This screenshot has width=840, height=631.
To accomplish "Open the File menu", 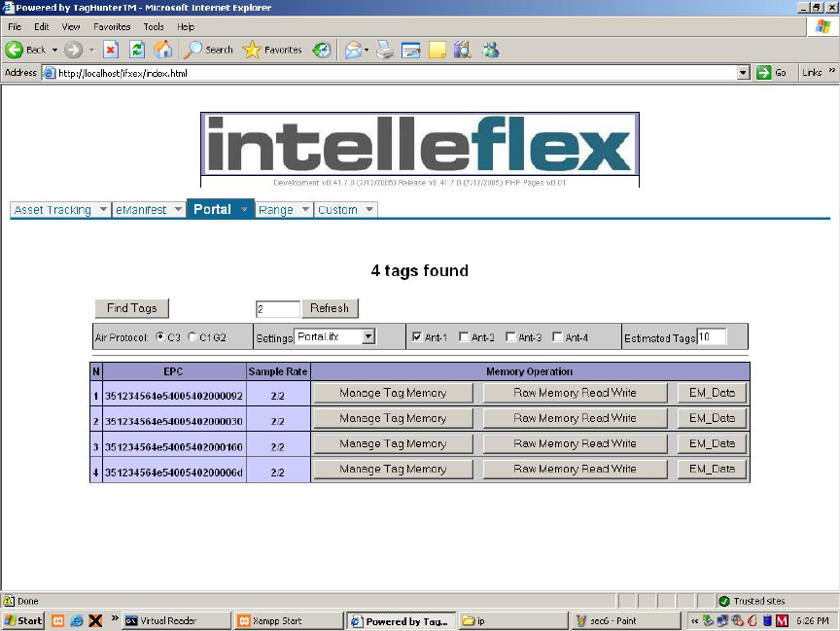I will (15, 27).
